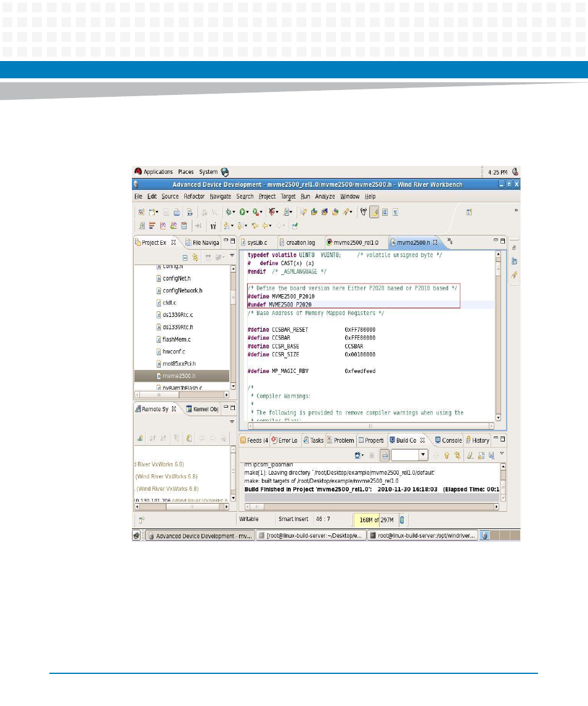Open the Build Console view menu triangle
Viewport: 588px width, 706px height.
(502, 454)
